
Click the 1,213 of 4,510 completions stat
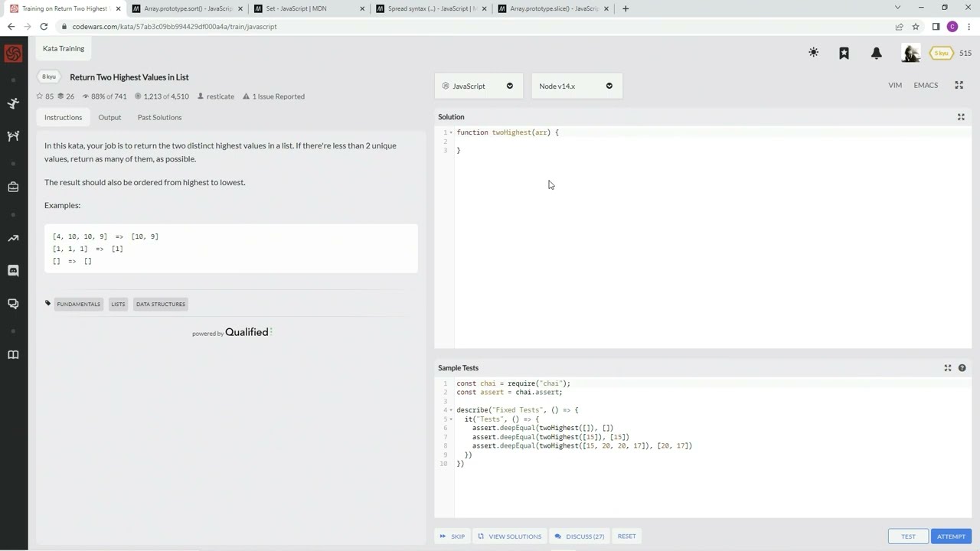[x=162, y=96]
